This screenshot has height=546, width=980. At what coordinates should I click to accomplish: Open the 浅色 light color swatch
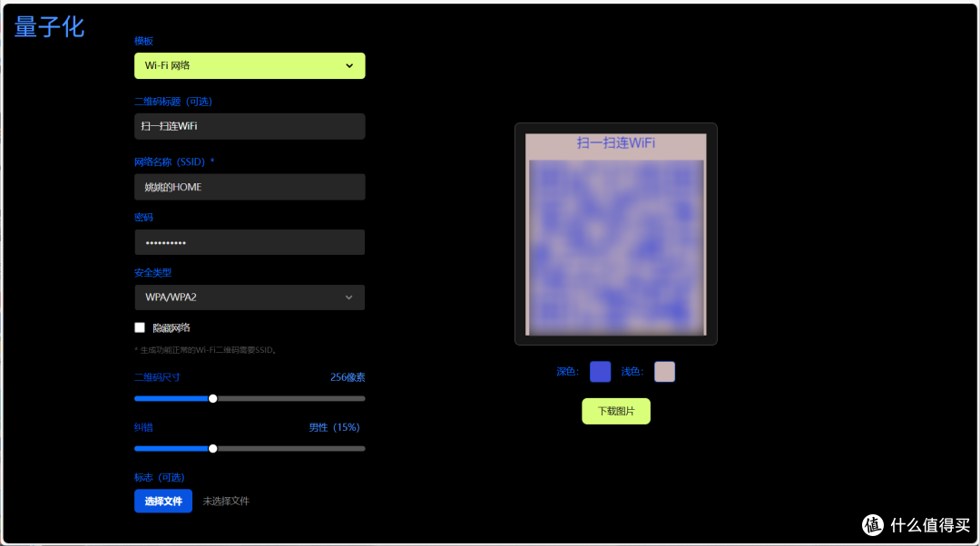[x=664, y=372]
